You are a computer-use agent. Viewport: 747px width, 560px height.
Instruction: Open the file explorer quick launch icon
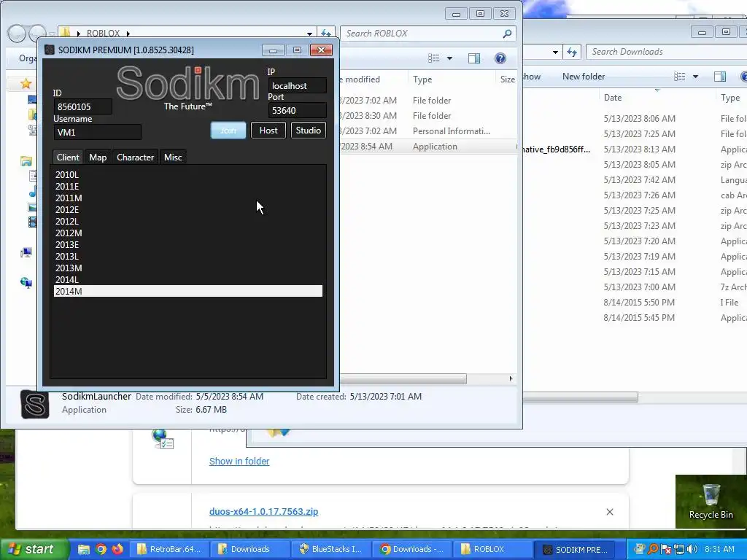[x=83, y=549]
